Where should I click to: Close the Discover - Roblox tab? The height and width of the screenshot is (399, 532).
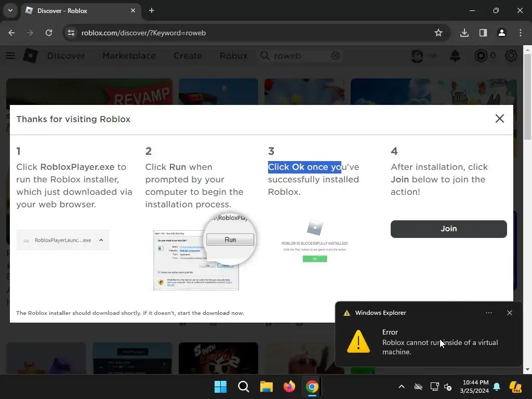133,10
